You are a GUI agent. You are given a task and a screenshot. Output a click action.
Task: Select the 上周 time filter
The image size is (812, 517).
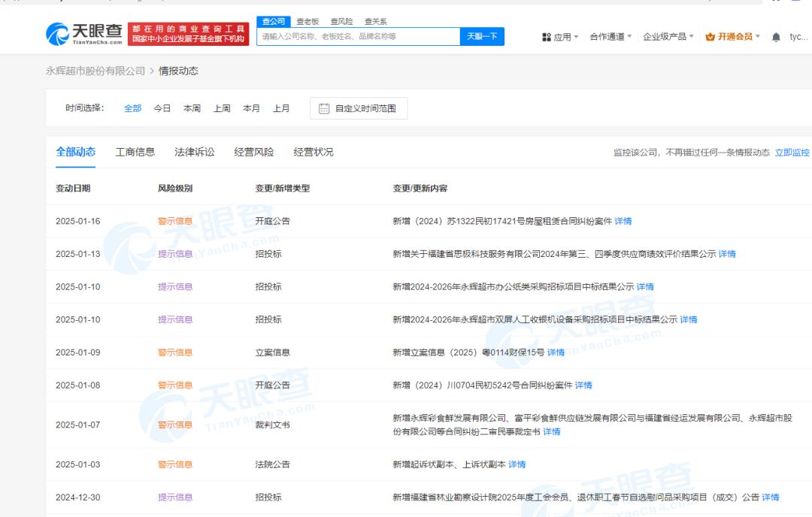[x=222, y=109]
